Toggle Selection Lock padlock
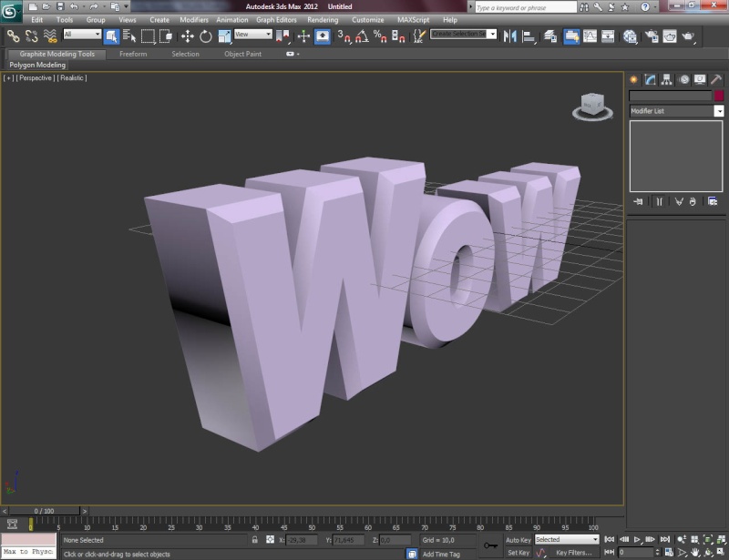The height and width of the screenshot is (560, 729). click(x=255, y=540)
